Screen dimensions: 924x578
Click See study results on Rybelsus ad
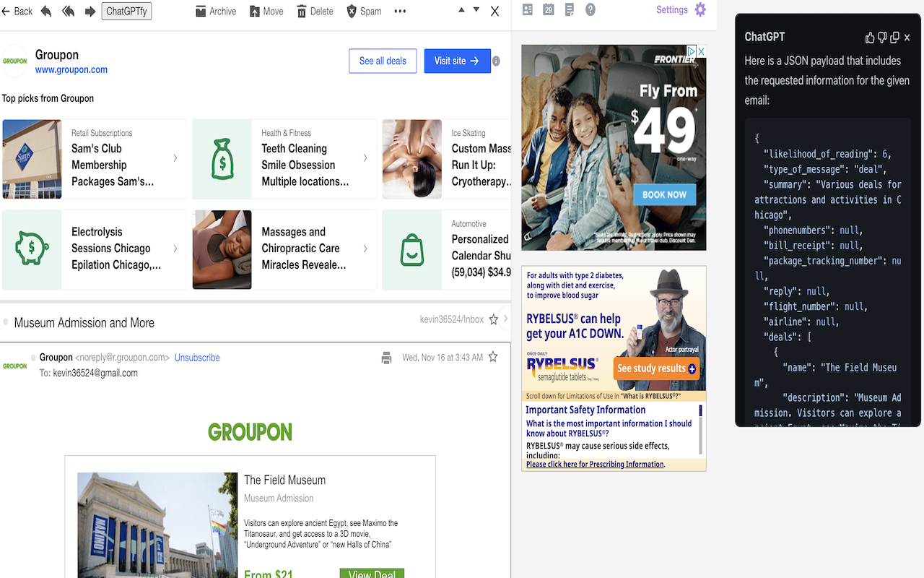tap(656, 368)
